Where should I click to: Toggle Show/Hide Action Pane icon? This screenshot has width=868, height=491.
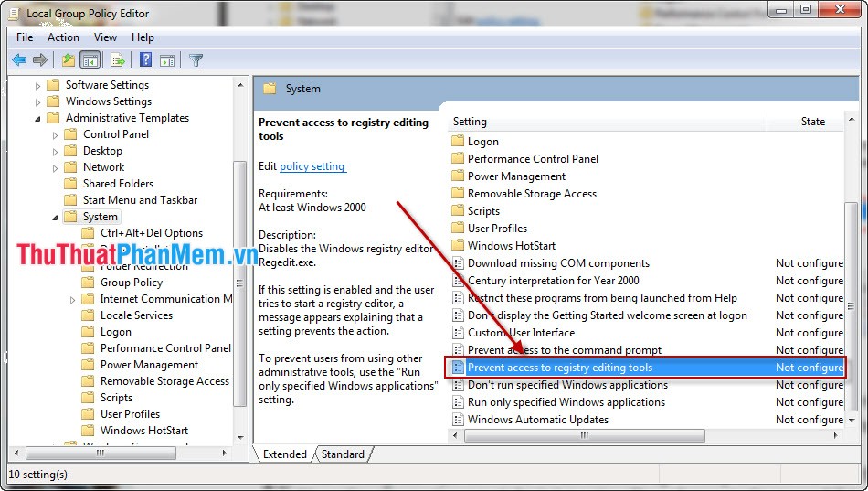(x=167, y=59)
